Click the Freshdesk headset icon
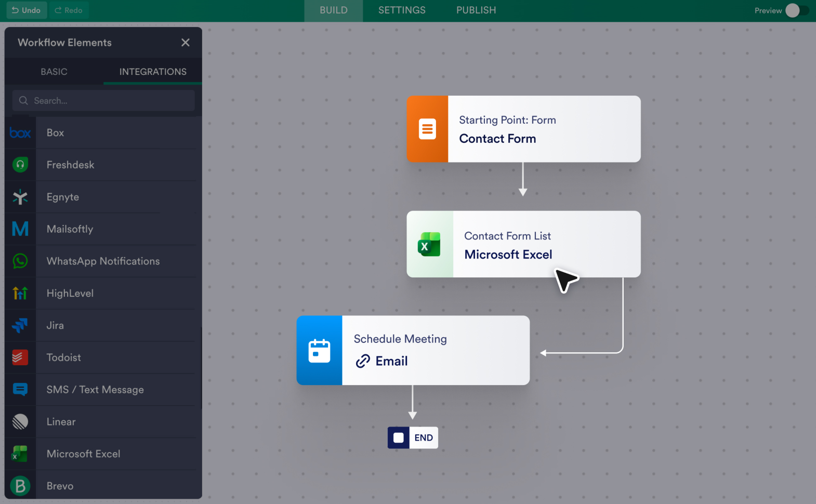This screenshot has height=504, width=816. point(20,165)
